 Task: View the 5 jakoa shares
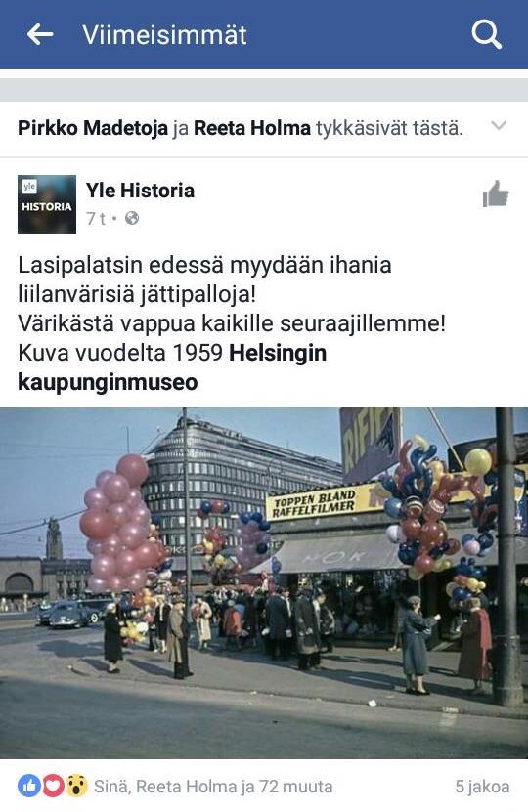coord(482,787)
